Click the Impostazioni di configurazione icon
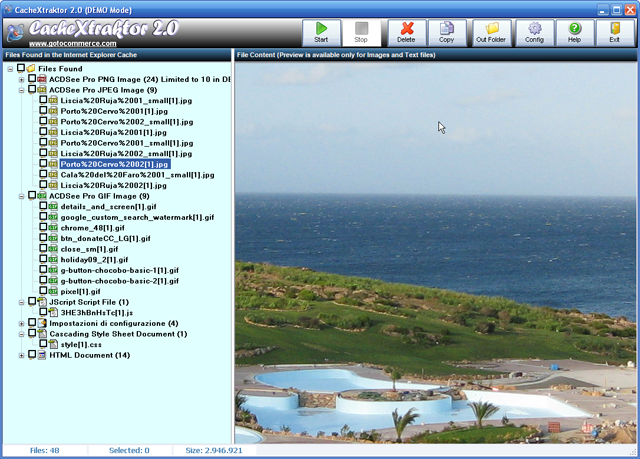Screen dimensions: 640x459 coord(42,323)
